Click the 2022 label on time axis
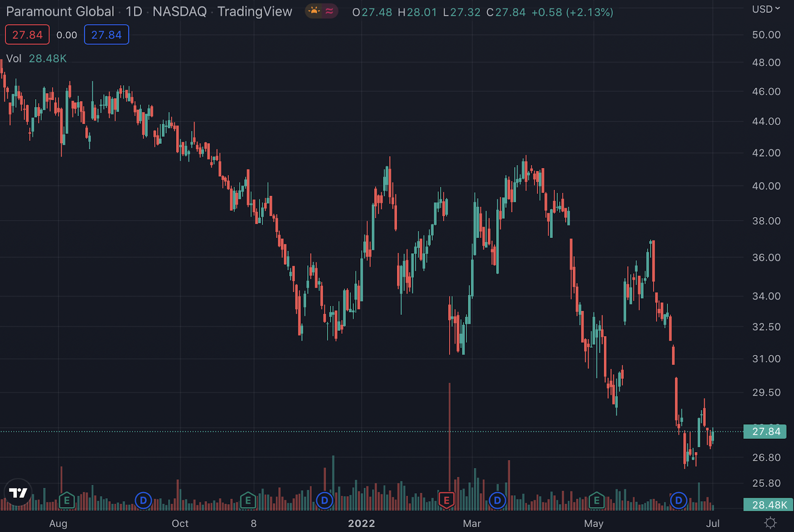Image resolution: width=794 pixels, height=532 pixels. (361, 524)
